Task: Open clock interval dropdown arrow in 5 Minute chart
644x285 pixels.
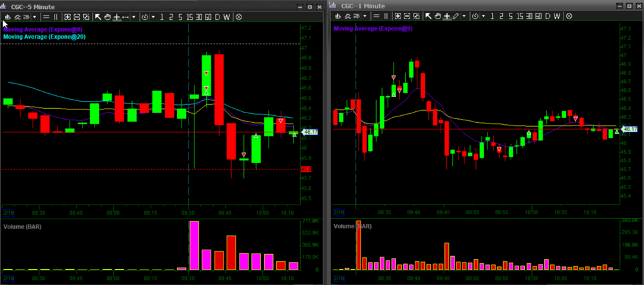Action: coord(153,17)
